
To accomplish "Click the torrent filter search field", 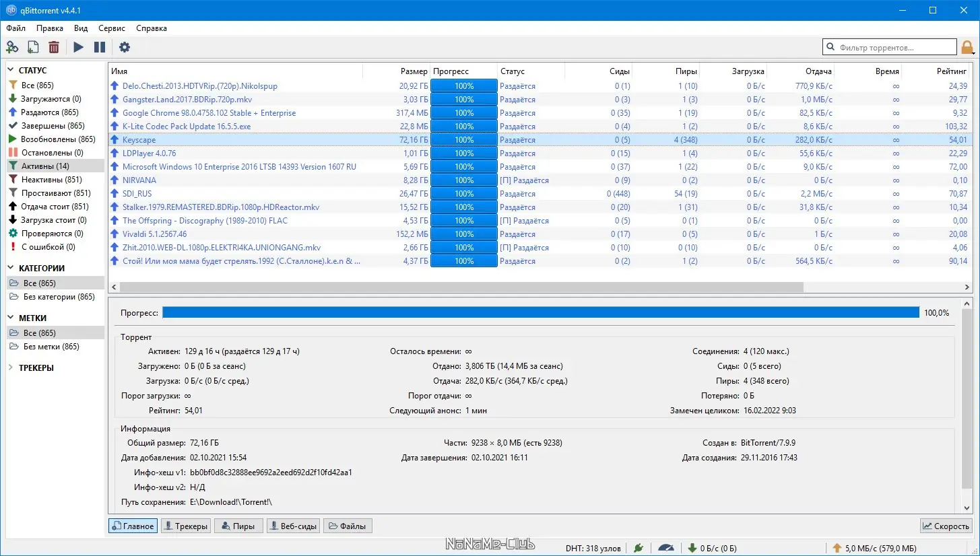I will (x=889, y=46).
